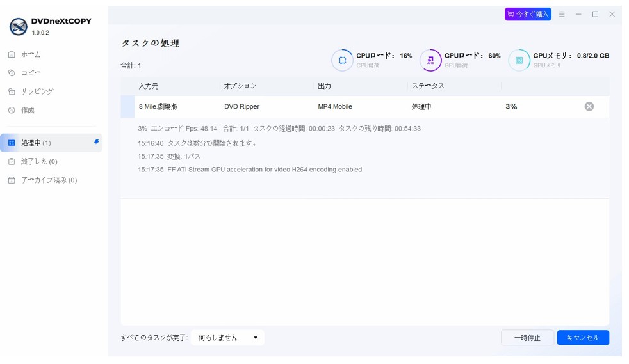Switch to the コピー module
The width and height of the screenshot is (629, 364).
tap(31, 73)
